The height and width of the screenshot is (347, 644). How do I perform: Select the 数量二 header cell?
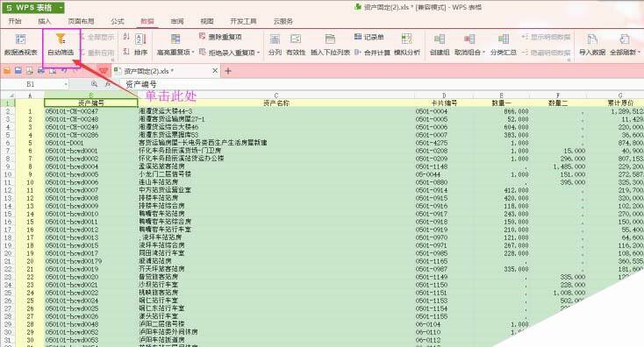point(558,103)
